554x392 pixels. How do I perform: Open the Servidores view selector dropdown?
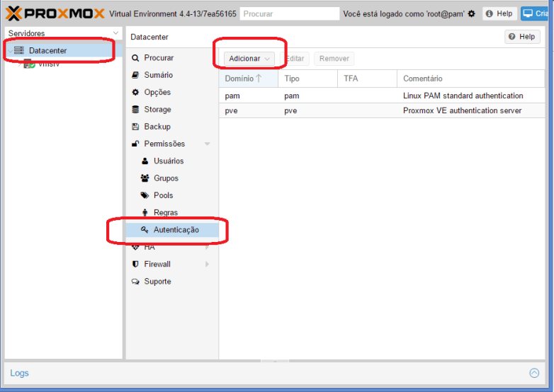(116, 33)
